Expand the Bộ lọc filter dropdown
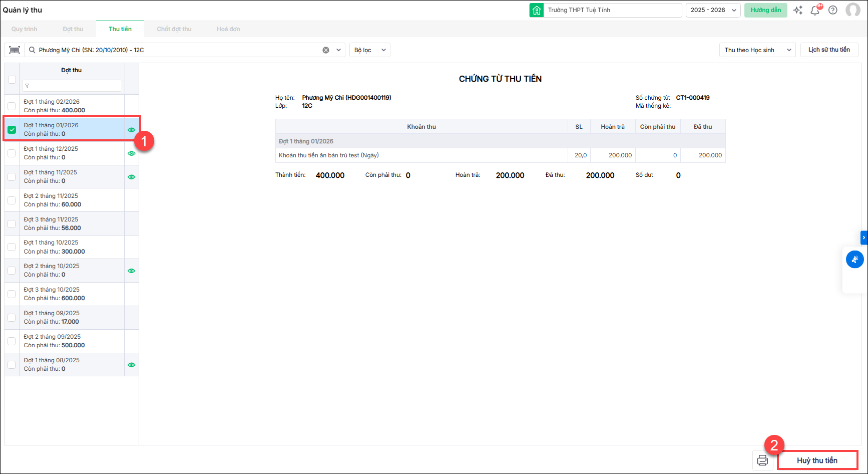Viewport: 868px width, 474px height. 369,50
